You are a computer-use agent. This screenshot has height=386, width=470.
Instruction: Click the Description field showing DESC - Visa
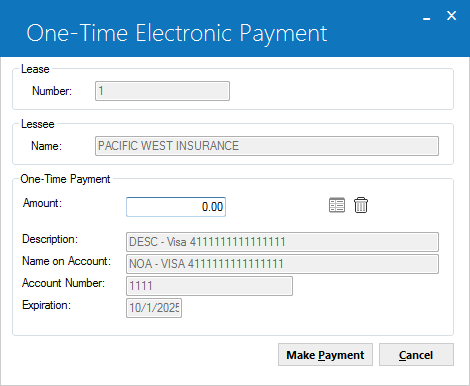coord(282,242)
